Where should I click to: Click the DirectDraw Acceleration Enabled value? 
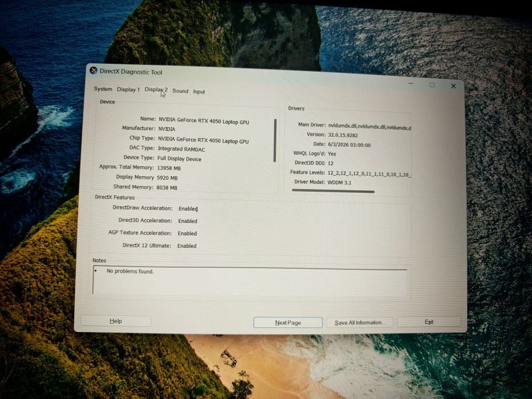[188, 209]
